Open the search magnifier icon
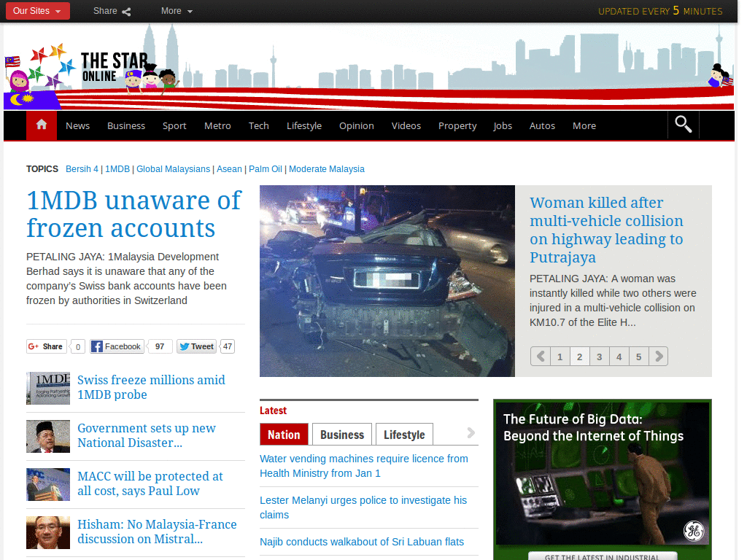The image size is (747, 560). click(x=683, y=125)
